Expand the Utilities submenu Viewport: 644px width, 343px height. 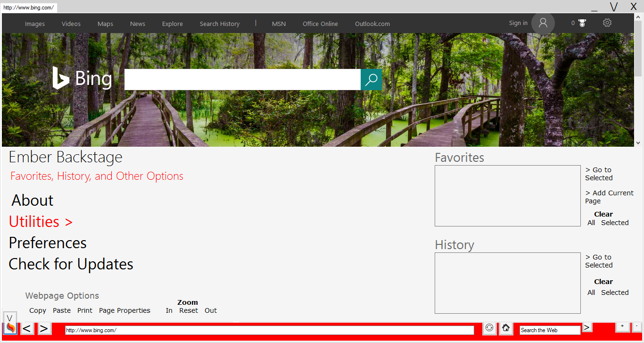41,221
